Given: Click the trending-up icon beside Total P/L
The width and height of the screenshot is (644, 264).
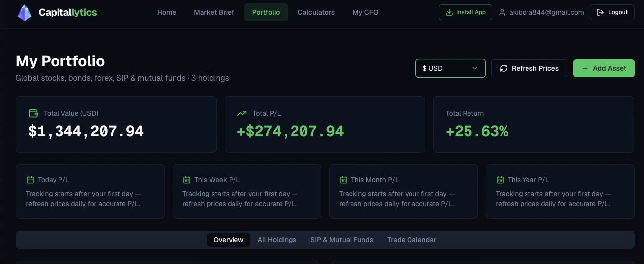Looking at the screenshot, I should (x=242, y=113).
